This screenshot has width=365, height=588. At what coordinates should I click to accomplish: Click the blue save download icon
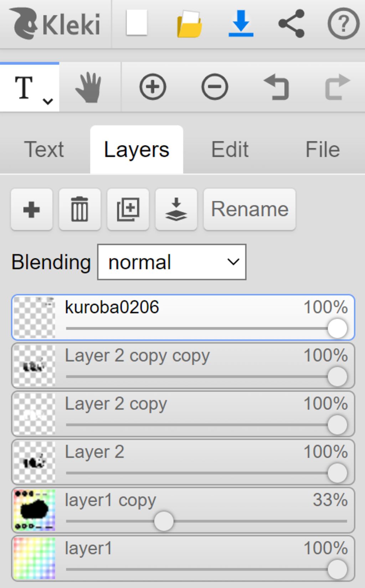tap(241, 24)
